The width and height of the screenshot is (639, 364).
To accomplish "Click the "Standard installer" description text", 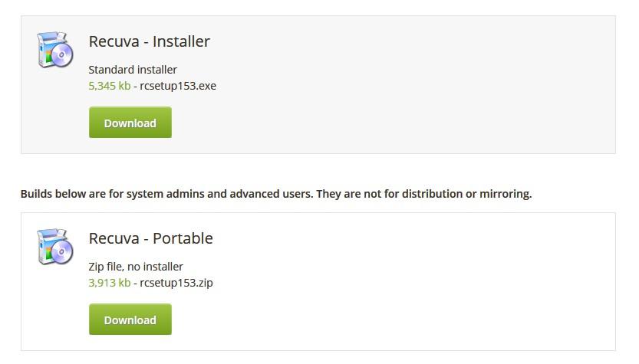I will click(x=133, y=70).
